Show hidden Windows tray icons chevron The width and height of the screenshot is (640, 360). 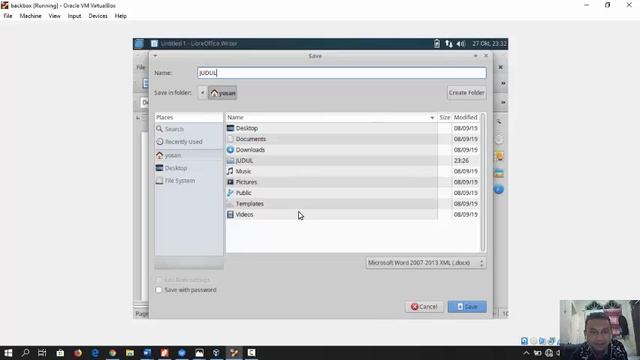[526, 353]
